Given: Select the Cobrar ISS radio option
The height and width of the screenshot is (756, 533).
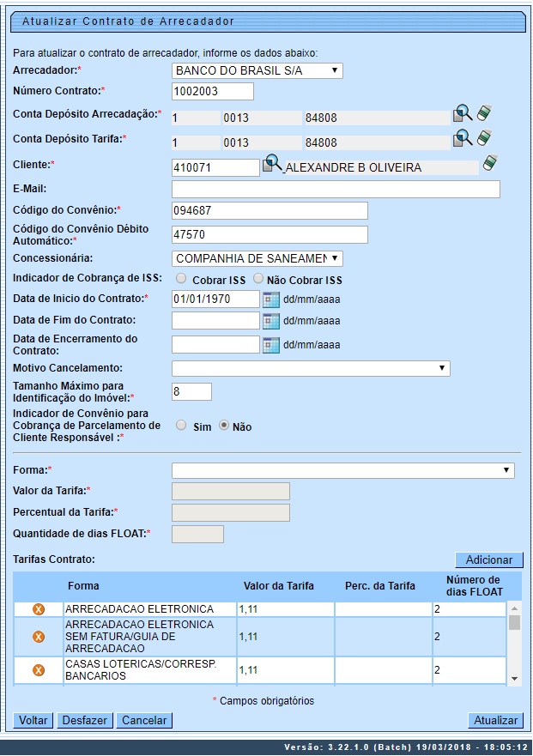Looking at the screenshot, I should [181, 279].
